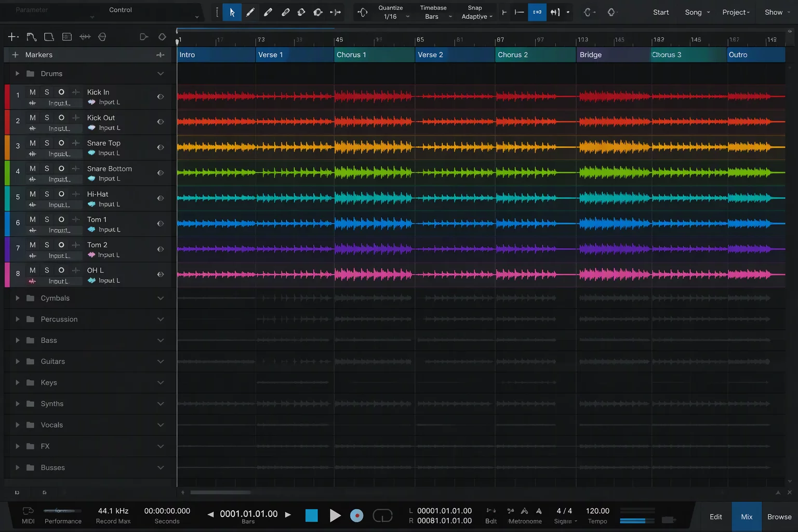Show automation using the curve icon above the track list
Screen dimensions: 798x532
pos(31,37)
